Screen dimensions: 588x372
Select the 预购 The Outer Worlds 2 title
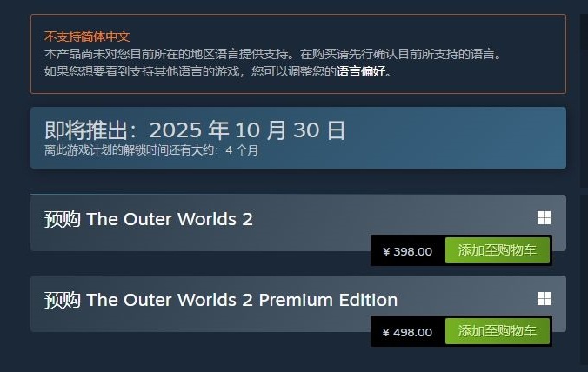(x=149, y=219)
